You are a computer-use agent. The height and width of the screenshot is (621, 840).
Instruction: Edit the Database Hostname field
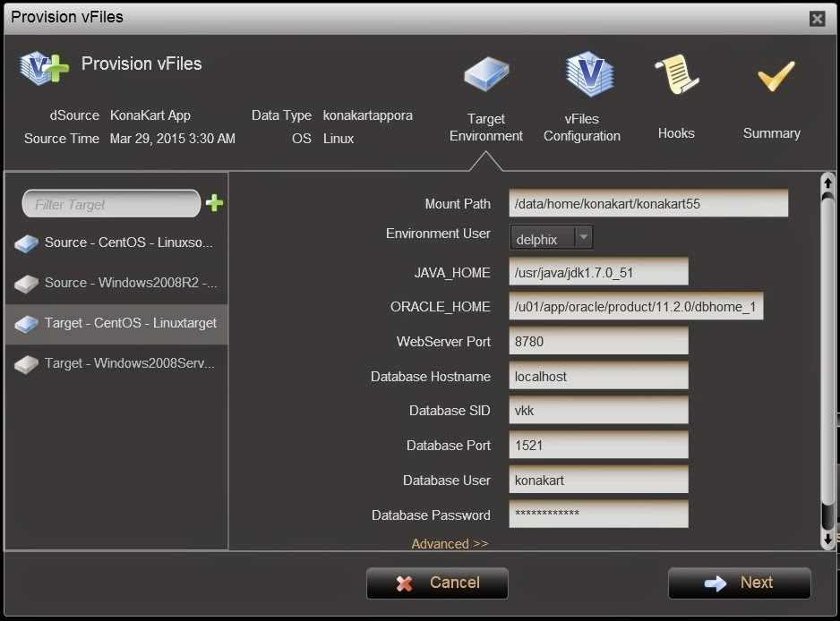598,376
